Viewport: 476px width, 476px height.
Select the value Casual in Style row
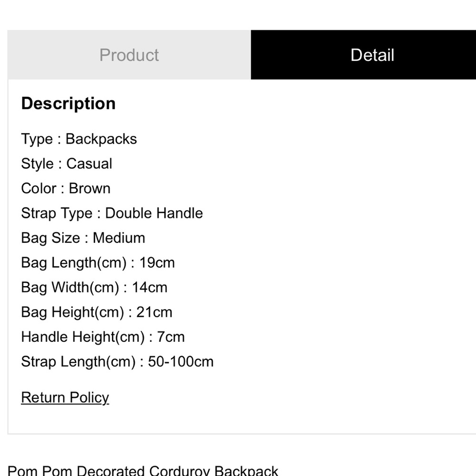point(90,164)
